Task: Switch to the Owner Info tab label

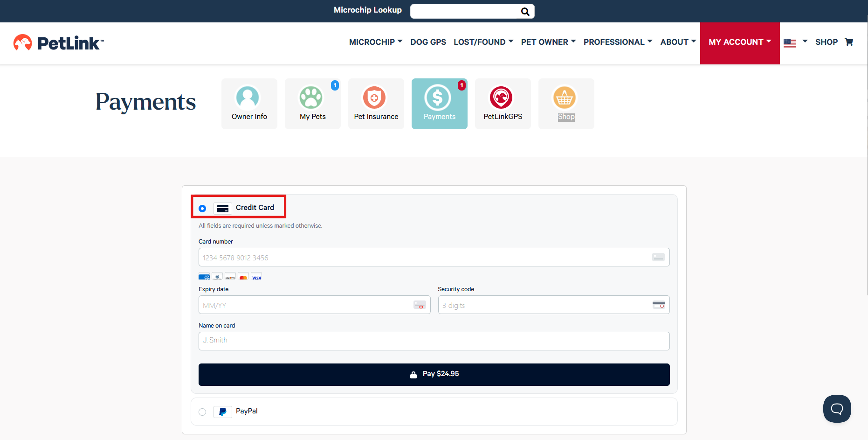Action: point(249,117)
